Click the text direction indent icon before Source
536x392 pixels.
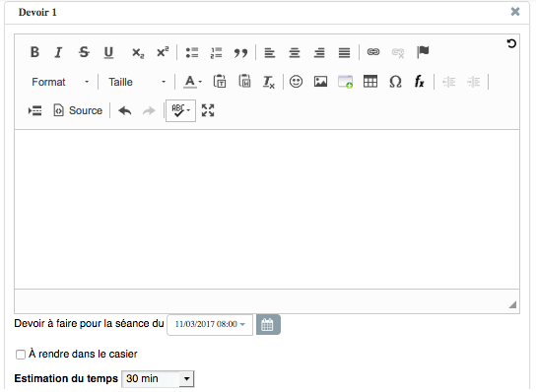click(x=34, y=110)
